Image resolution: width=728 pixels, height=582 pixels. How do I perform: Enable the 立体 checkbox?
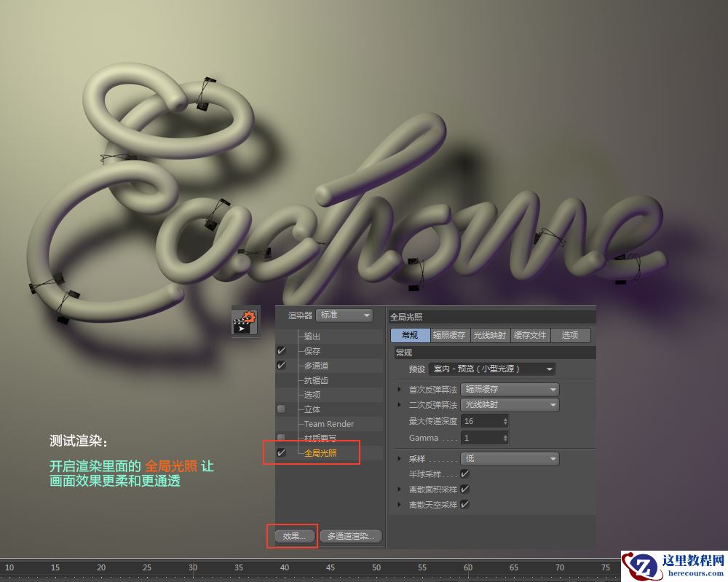[x=281, y=409]
